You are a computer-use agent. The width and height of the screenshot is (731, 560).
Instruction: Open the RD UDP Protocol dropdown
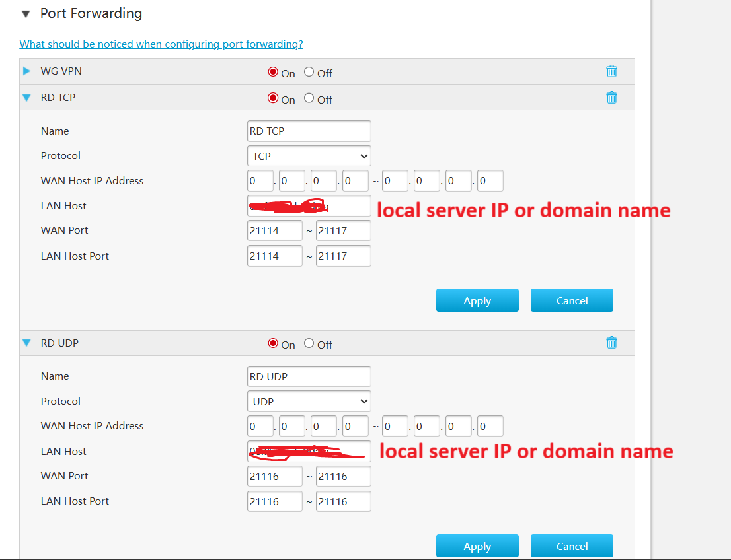309,402
